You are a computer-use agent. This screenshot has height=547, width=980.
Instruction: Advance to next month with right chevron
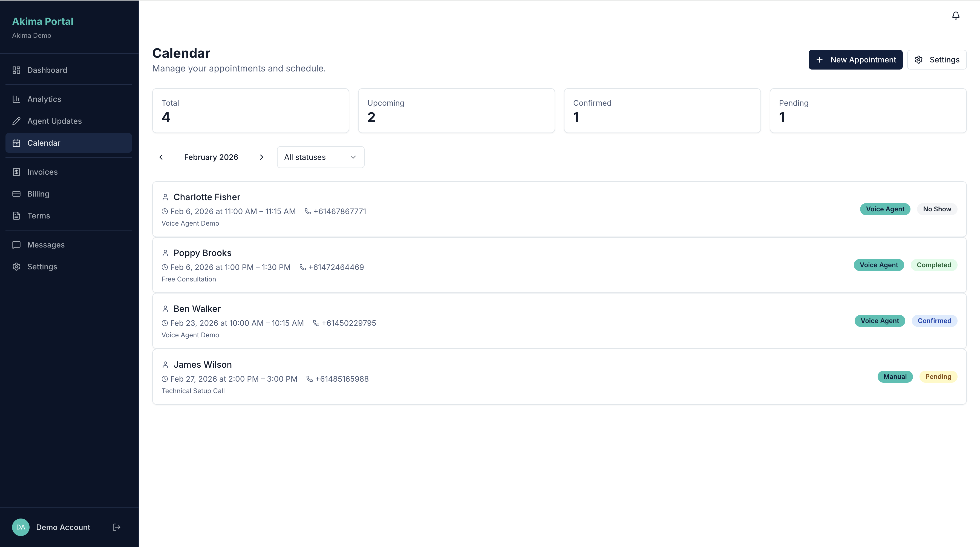click(x=261, y=157)
